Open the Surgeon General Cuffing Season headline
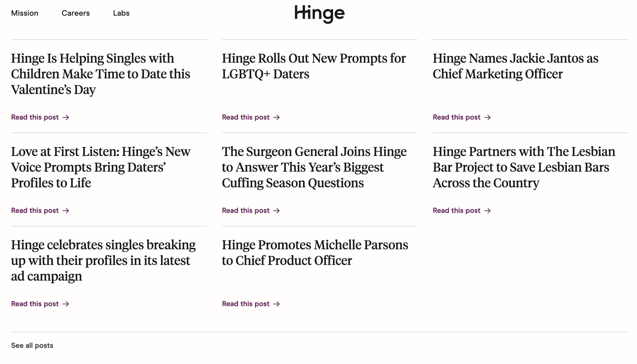The image size is (637, 364). 314,167
